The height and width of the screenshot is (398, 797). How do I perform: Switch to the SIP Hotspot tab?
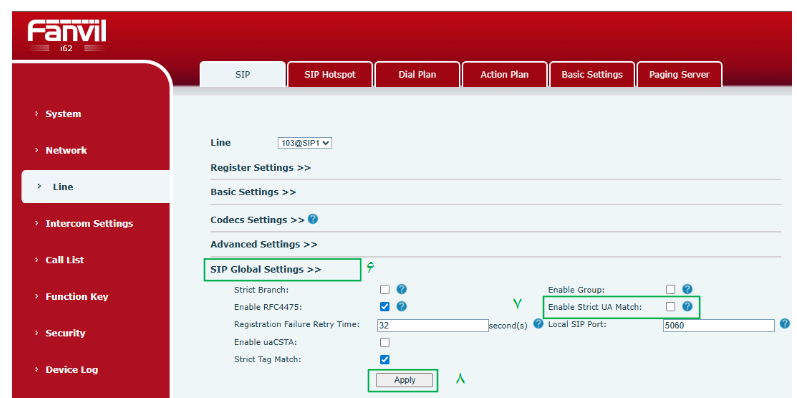click(x=330, y=74)
